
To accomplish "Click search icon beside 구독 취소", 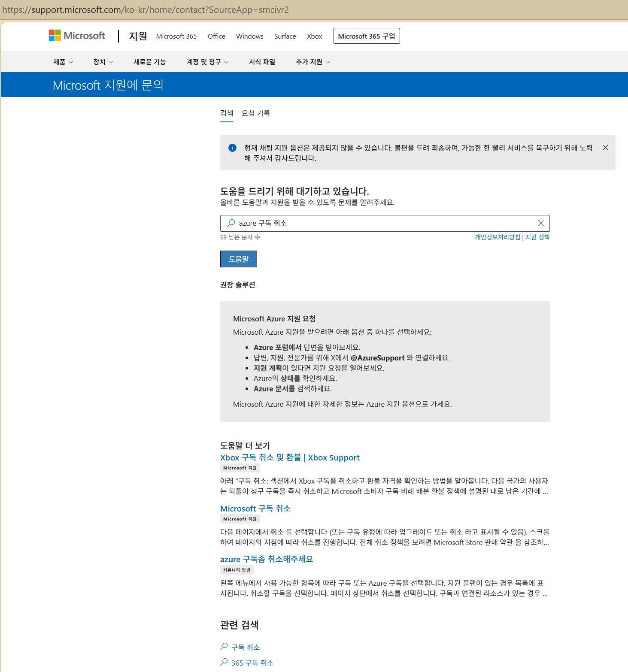I will click(x=224, y=646).
